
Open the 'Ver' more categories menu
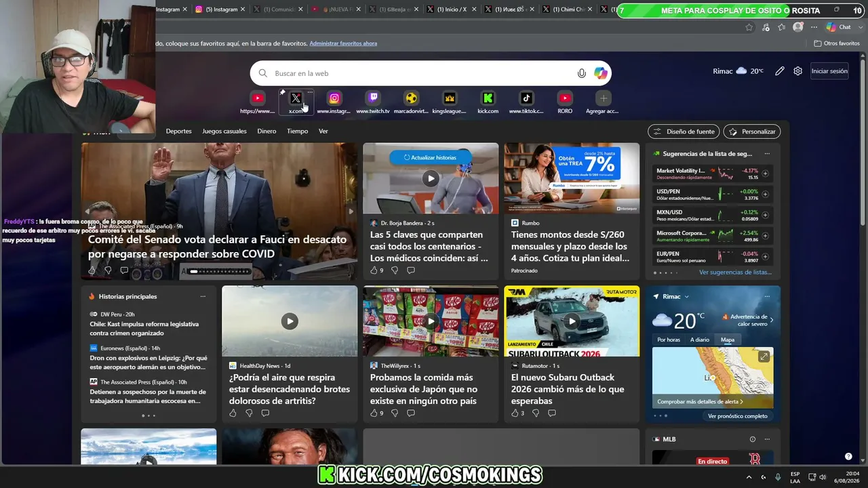323,131
